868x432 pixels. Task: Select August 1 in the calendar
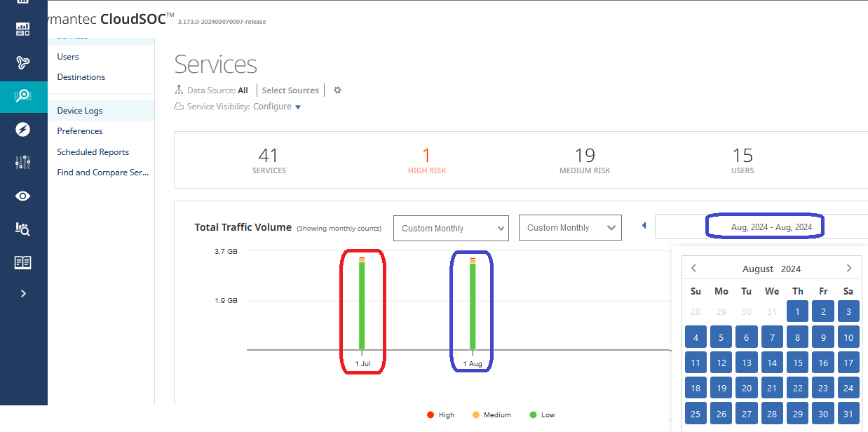pyautogui.click(x=798, y=311)
